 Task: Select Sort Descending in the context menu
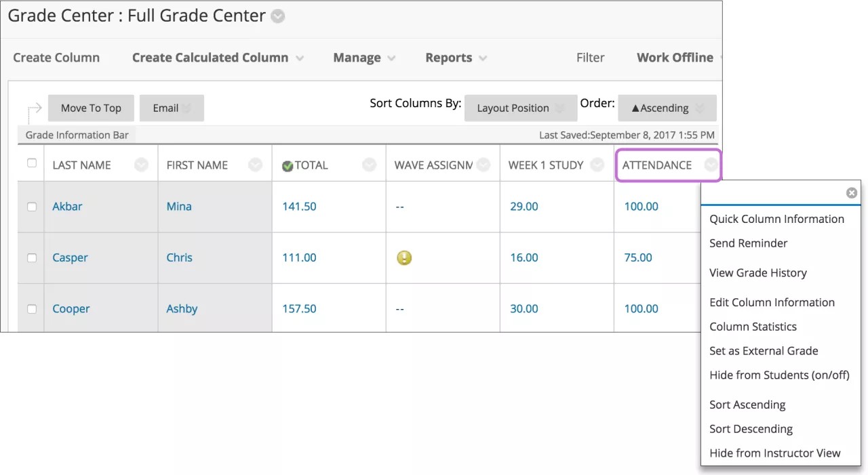pos(751,428)
